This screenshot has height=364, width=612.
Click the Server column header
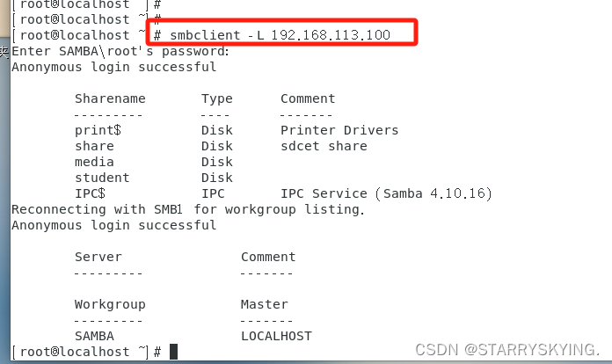(98, 257)
